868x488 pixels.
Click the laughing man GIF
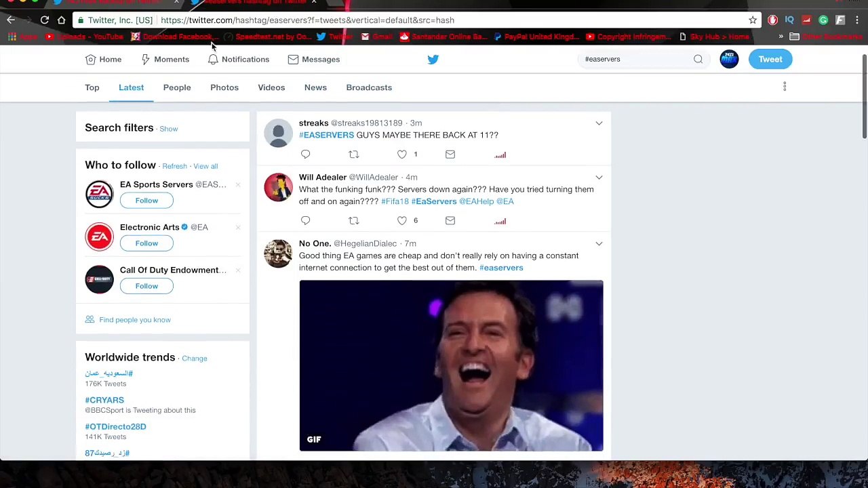[x=451, y=366]
